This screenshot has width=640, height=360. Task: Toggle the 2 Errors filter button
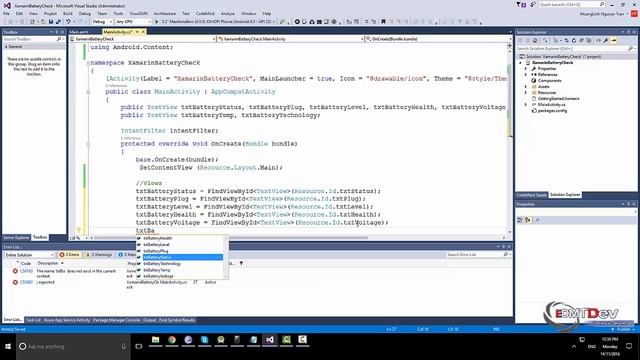[70, 255]
